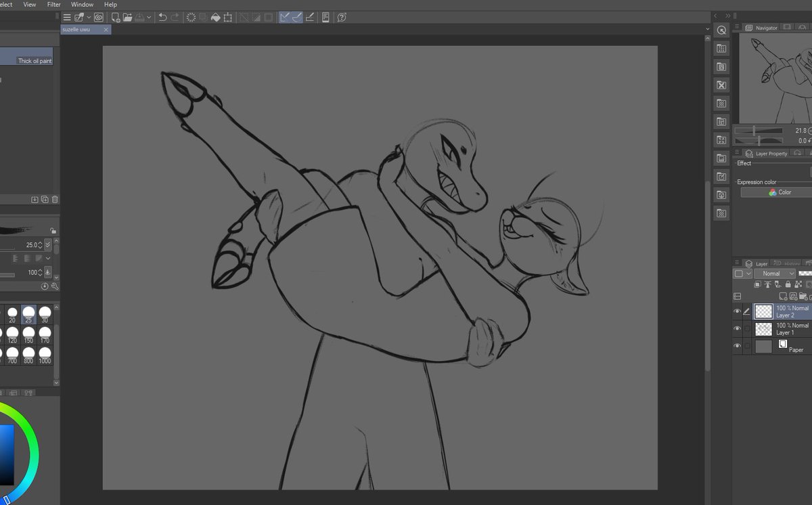Screen dimensions: 812x505
Task: Open the Window menu
Action: [82, 4]
